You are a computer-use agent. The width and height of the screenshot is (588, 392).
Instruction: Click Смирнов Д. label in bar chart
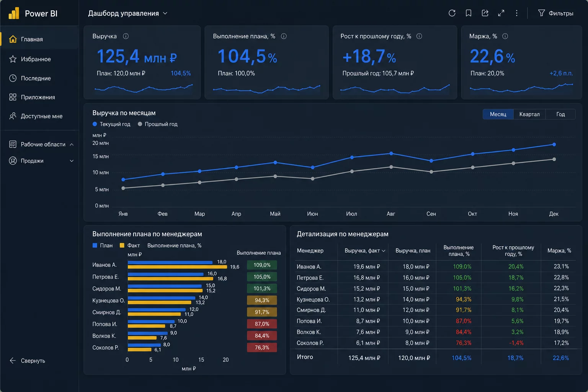click(x=106, y=312)
